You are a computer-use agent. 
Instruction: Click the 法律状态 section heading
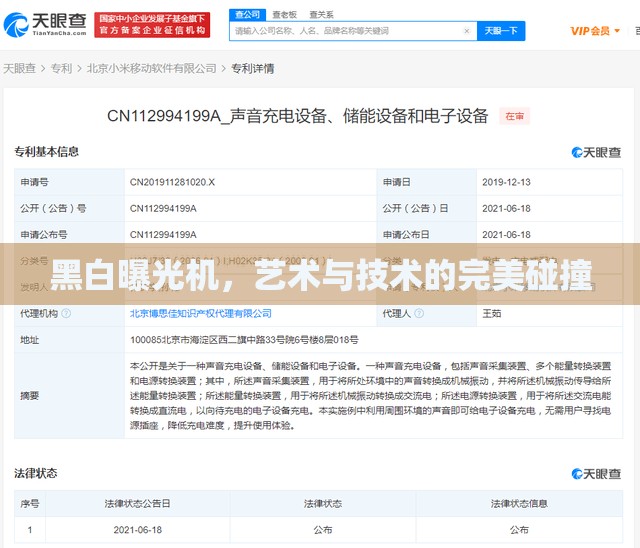(36, 473)
